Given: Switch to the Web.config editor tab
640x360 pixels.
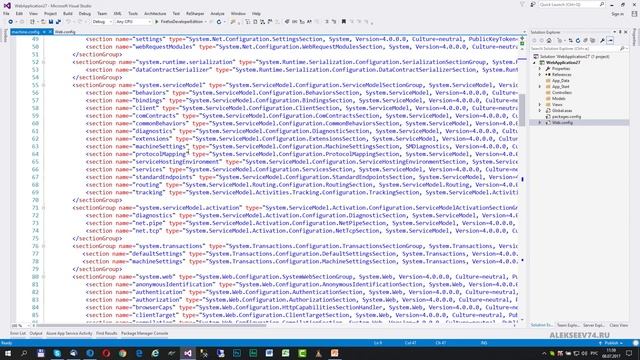Looking at the screenshot, I should click(x=65, y=32).
